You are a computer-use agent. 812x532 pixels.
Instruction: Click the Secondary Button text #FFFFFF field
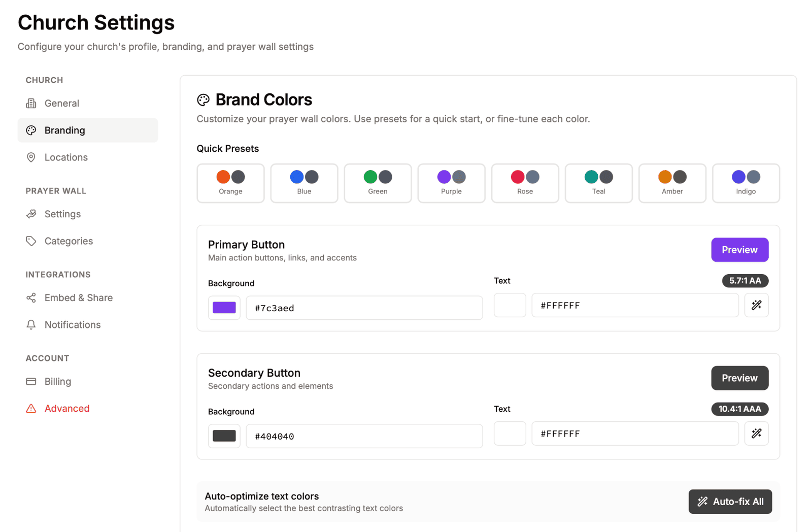[x=635, y=434]
